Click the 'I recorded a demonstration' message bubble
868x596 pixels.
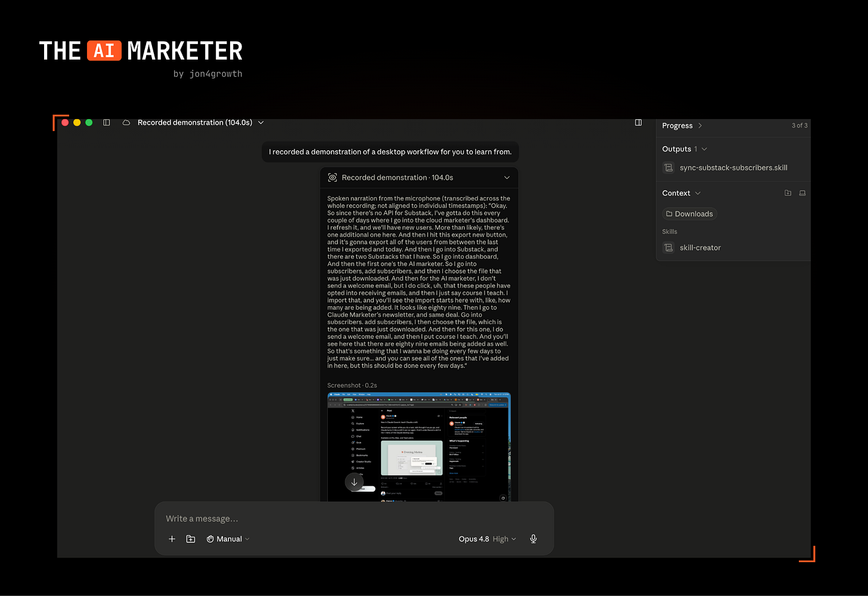[x=390, y=152]
